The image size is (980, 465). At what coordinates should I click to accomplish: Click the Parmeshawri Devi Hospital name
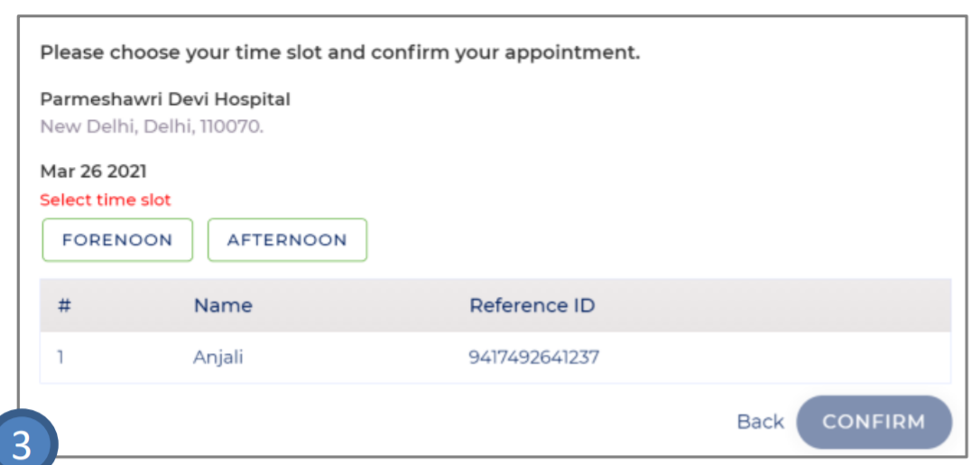click(165, 99)
